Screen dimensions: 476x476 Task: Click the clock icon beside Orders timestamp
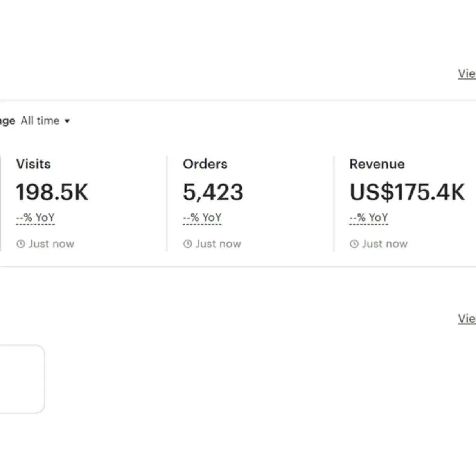(187, 243)
